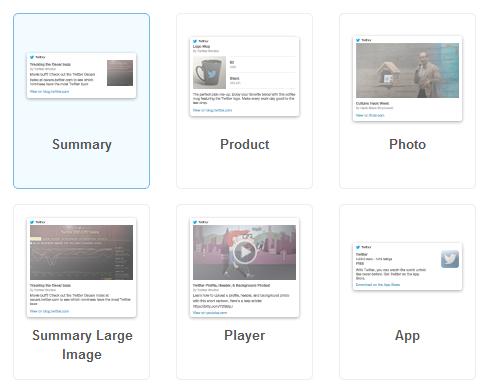Open the blue link in Summary preview
483x392 pixels.
[49, 92]
